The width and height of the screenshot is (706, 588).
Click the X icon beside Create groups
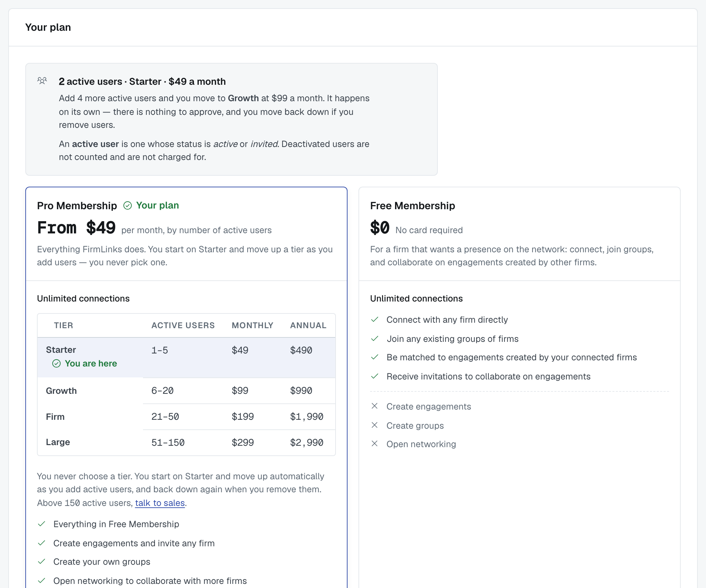pyautogui.click(x=375, y=425)
